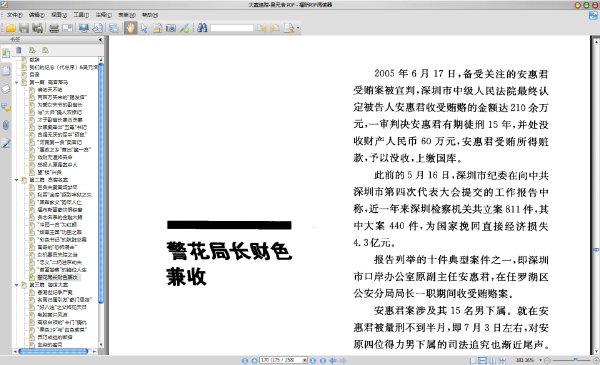Click the bookmarks panel vertical scrollbar
This screenshot has height=365, width=600.
pos(101,184)
